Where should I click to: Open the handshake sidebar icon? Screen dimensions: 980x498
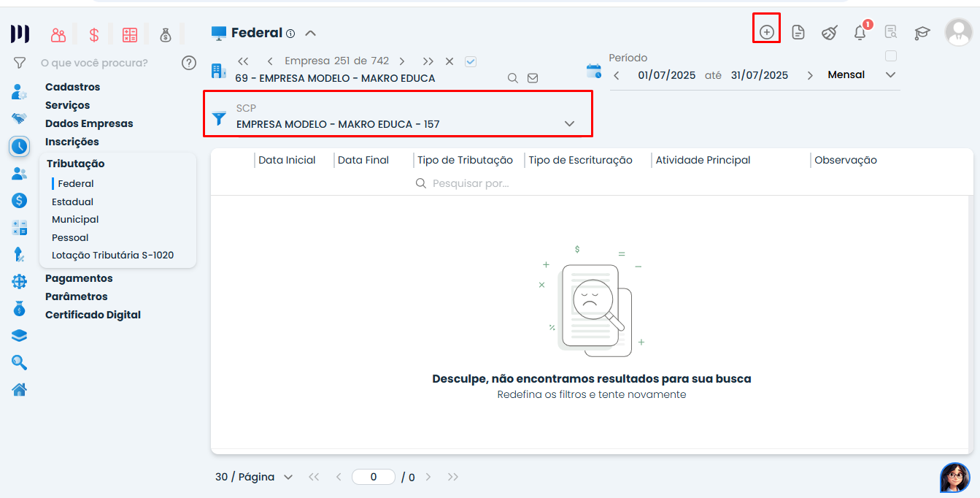tap(19, 118)
